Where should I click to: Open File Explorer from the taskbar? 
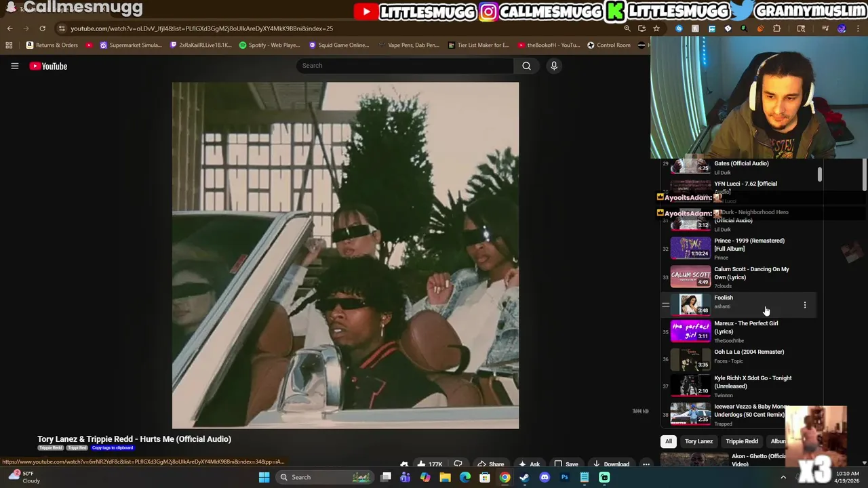tap(445, 477)
